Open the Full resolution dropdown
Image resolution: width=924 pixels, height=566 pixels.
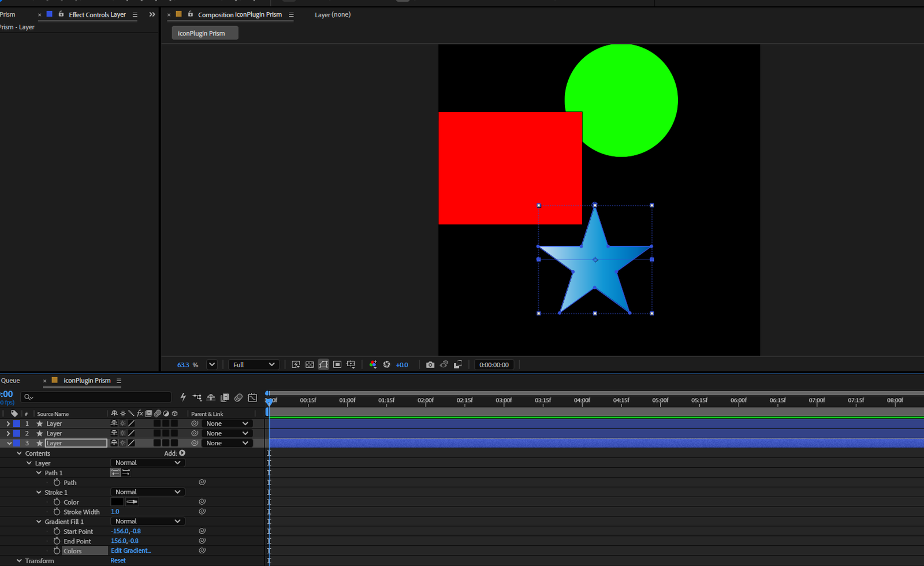(254, 364)
